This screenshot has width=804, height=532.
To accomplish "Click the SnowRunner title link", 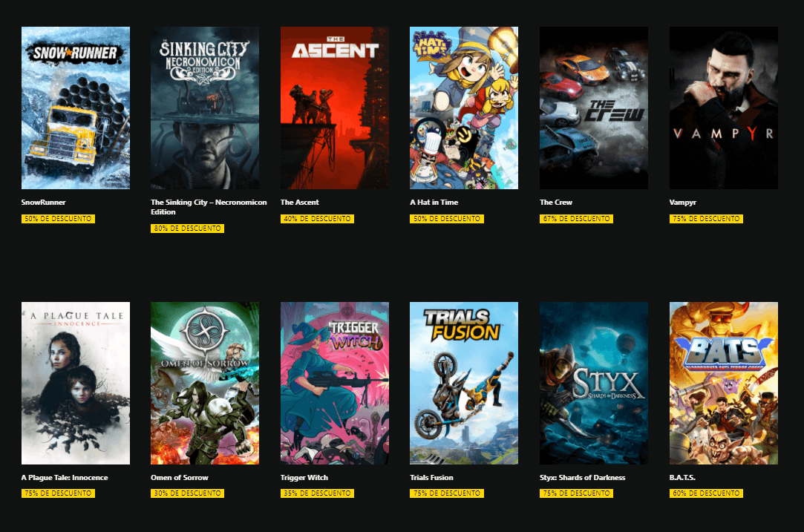I will 44,203.
